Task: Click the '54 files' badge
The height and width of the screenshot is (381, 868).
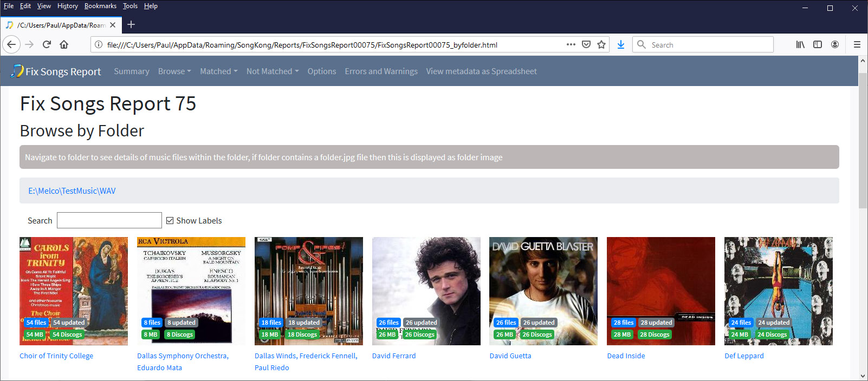Action: pos(36,323)
